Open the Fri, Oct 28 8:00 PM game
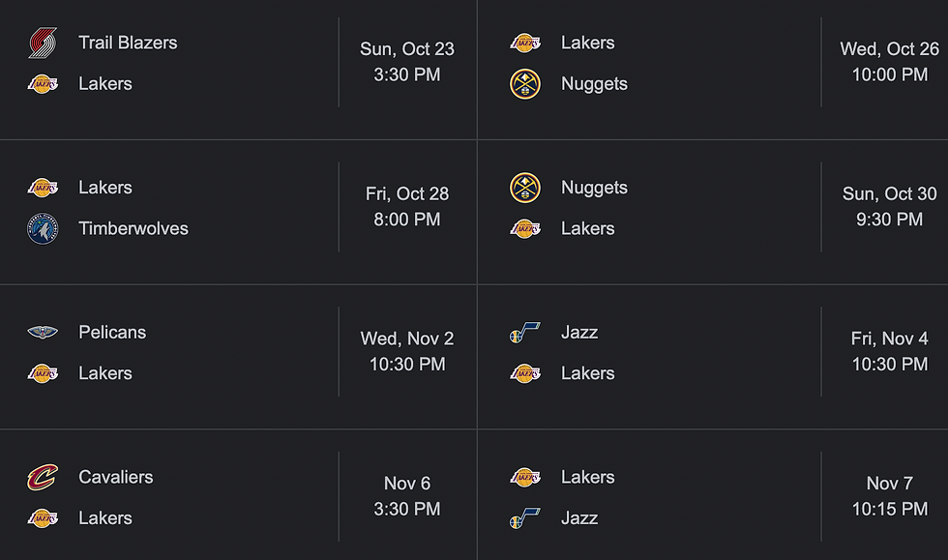The width and height of the screenshot is (948, 560). pos(238,212)
